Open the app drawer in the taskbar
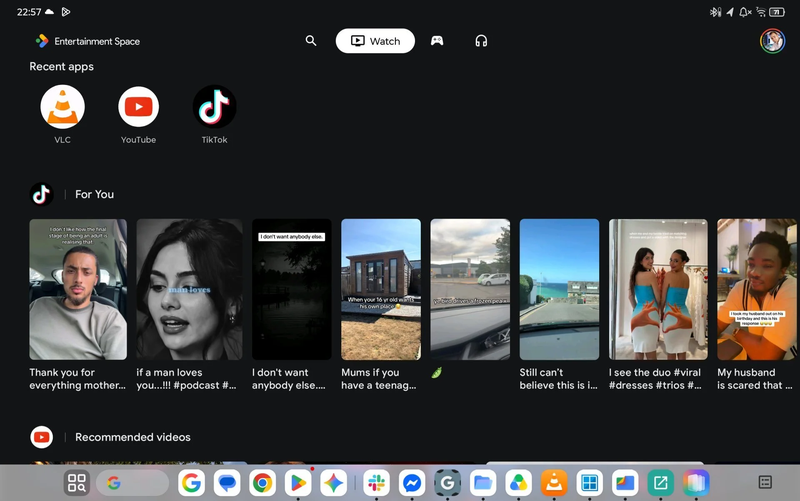 pyautogui.click(x=77, y=483)
